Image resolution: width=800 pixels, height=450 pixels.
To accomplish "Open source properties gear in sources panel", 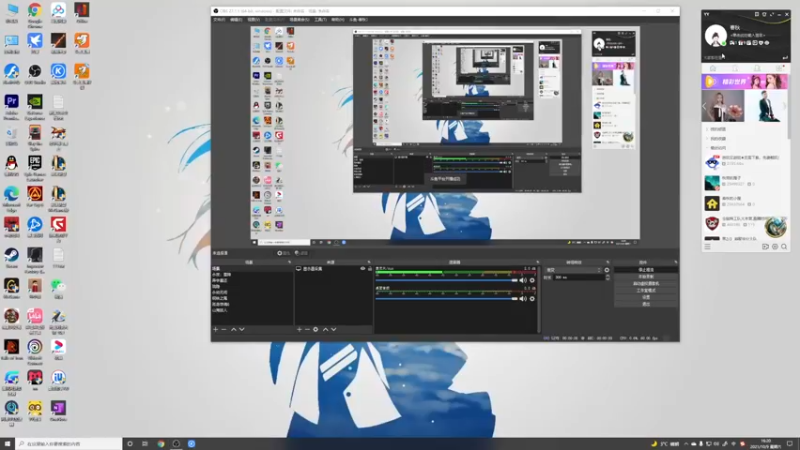I will 316,330.
